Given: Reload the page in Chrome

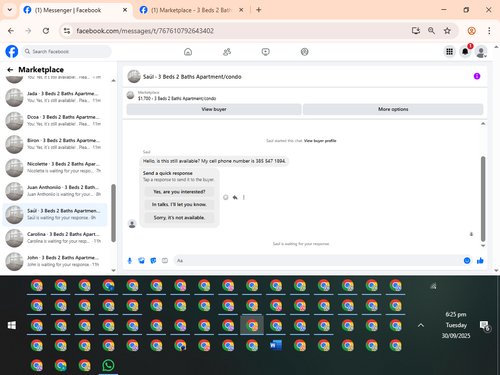Looking at the screenshot, I should tap(46, 31).
